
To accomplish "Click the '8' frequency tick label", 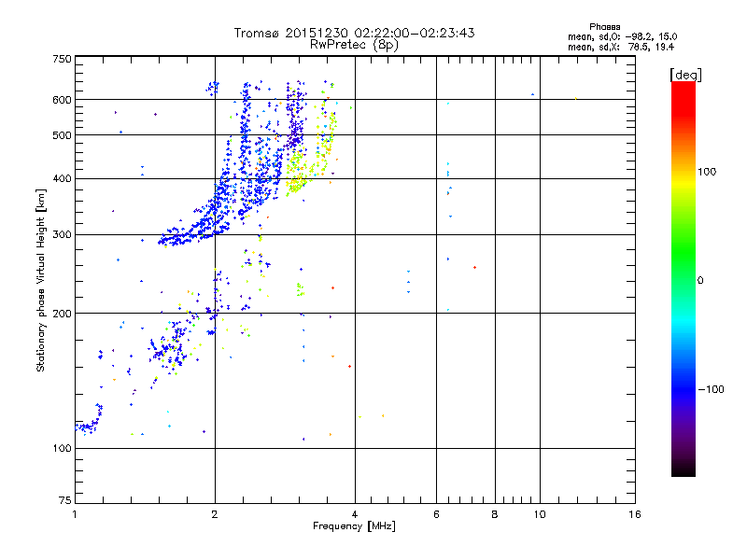I will (x=495, y=514).
